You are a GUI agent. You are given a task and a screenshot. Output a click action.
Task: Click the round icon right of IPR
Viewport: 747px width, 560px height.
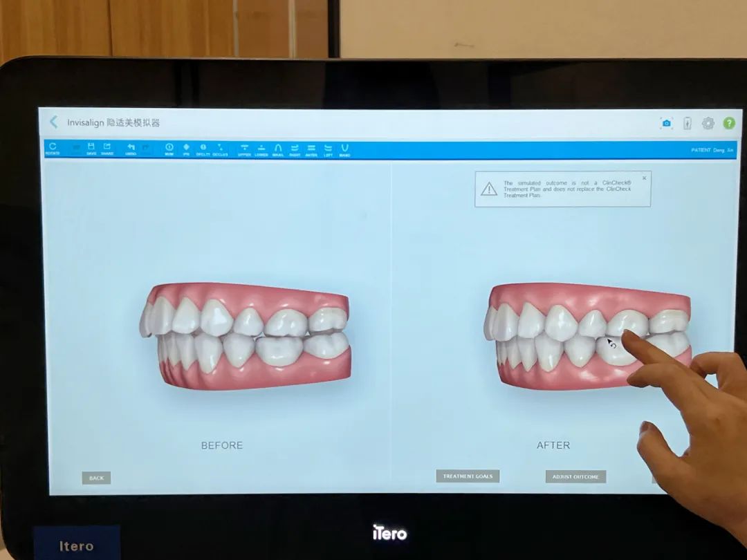pyautogui.click(x=203, y=149)
